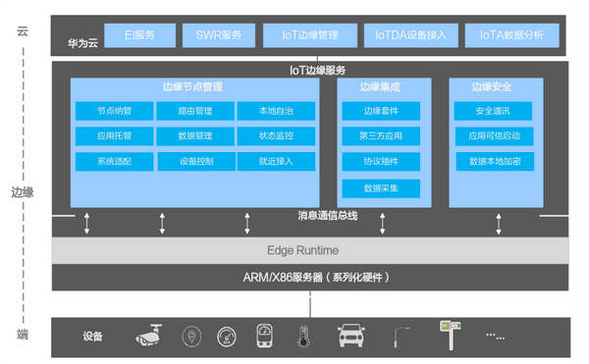Click the EI服务 cloud service box
The height and width of the screenshot is (364, 589).
coord(139,35)
